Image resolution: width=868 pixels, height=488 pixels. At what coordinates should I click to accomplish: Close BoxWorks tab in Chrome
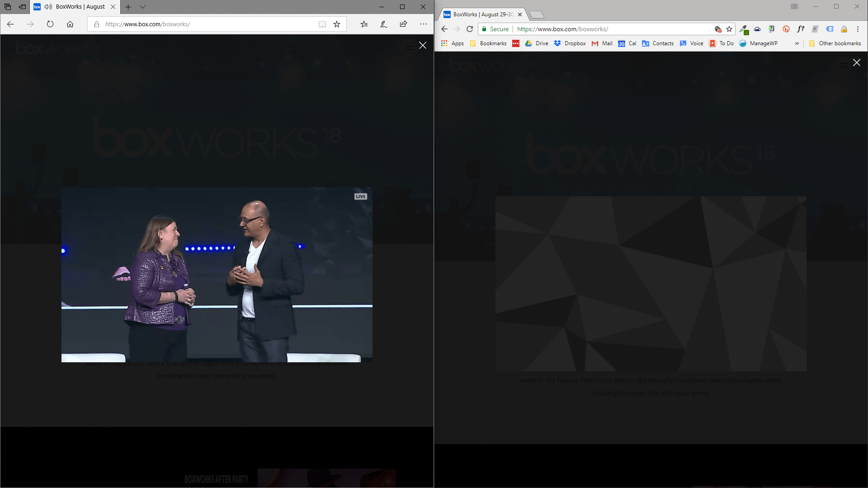[x=520, y=14]
